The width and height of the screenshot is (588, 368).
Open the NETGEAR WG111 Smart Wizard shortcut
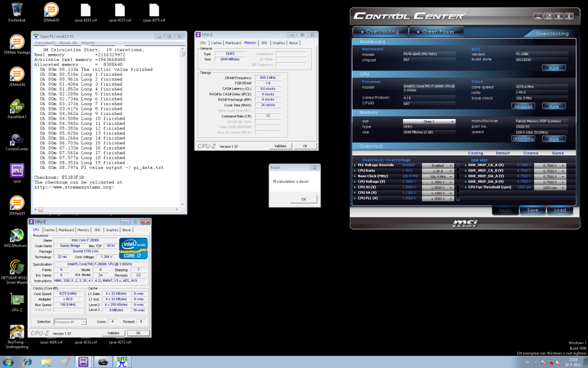click(x=15, y=272)
